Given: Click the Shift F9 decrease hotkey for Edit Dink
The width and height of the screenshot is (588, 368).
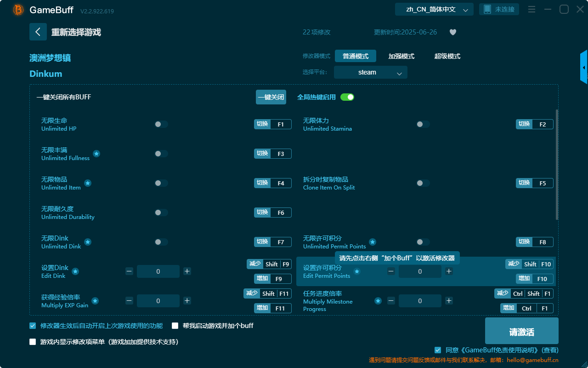Looking at the screenshot, I should click(269, 264).
